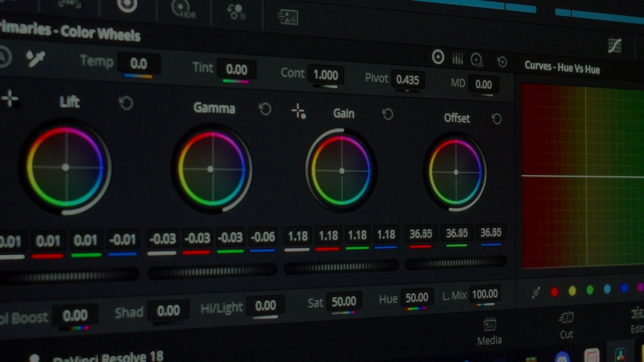The image size is (644, 362).
Task: Click the Gain master wheel slider
Action: tap(341, 266)
